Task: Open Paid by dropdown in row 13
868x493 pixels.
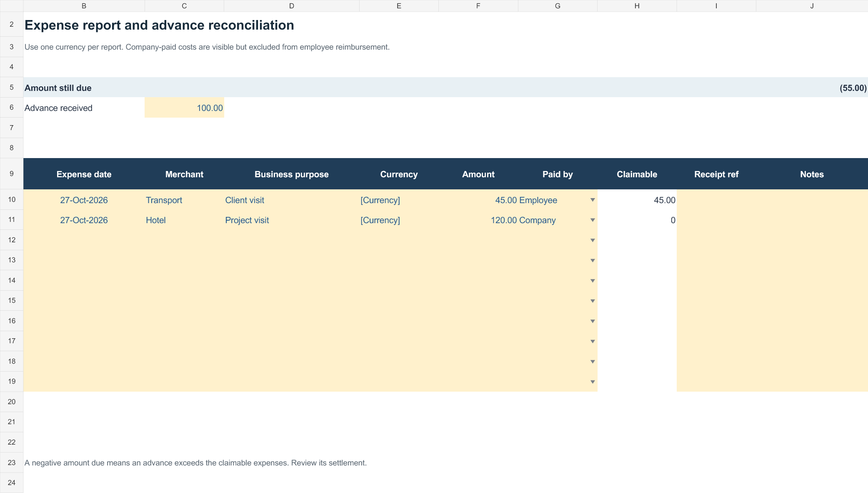Action: (593, 261)
